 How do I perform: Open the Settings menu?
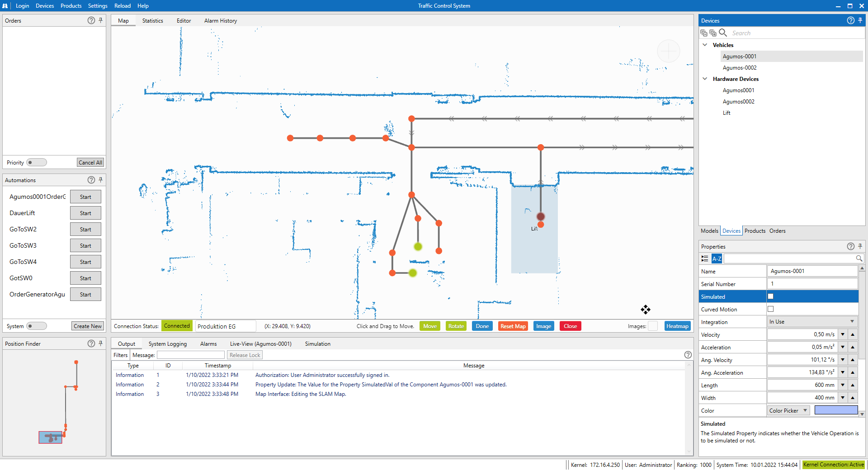pyautogui.click(x=98, y=6)
